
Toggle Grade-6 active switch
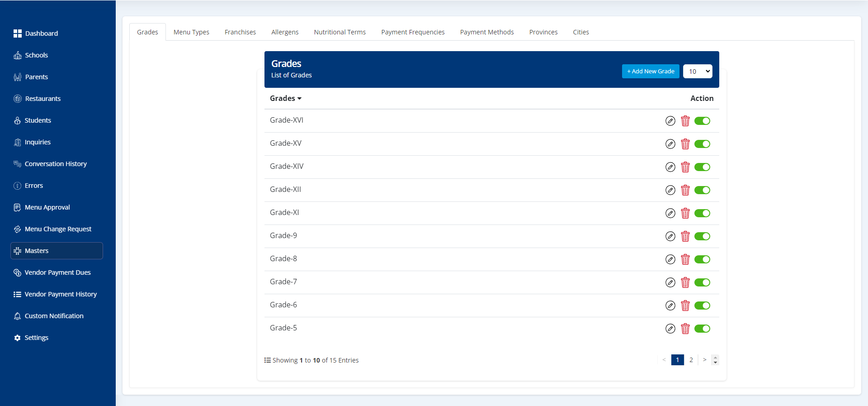click(702, 306)
